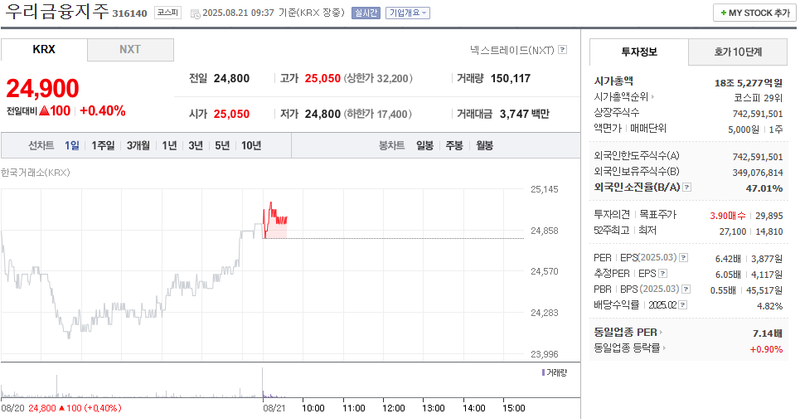
Task: Switch to the NXT tab
Action: [130, 50]
